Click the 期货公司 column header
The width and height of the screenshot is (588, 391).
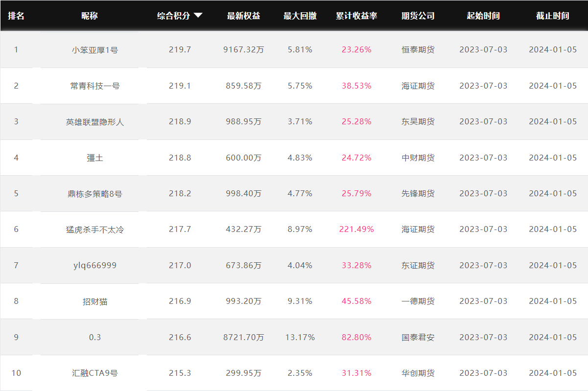coord(418,16)
